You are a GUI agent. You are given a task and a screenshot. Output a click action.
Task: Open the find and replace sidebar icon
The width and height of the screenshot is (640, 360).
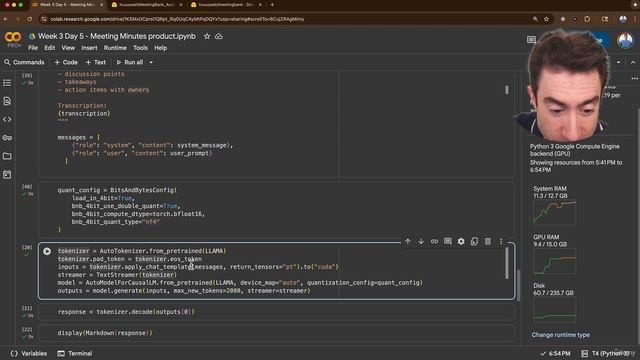tap(7, 101)
